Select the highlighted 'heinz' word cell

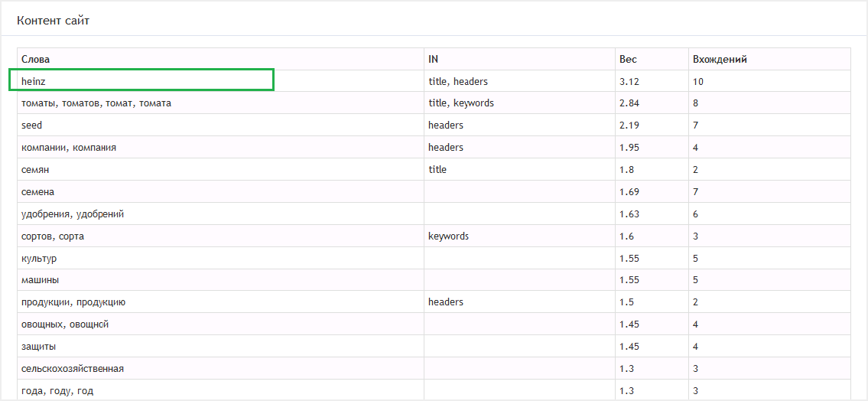(141, 80)
